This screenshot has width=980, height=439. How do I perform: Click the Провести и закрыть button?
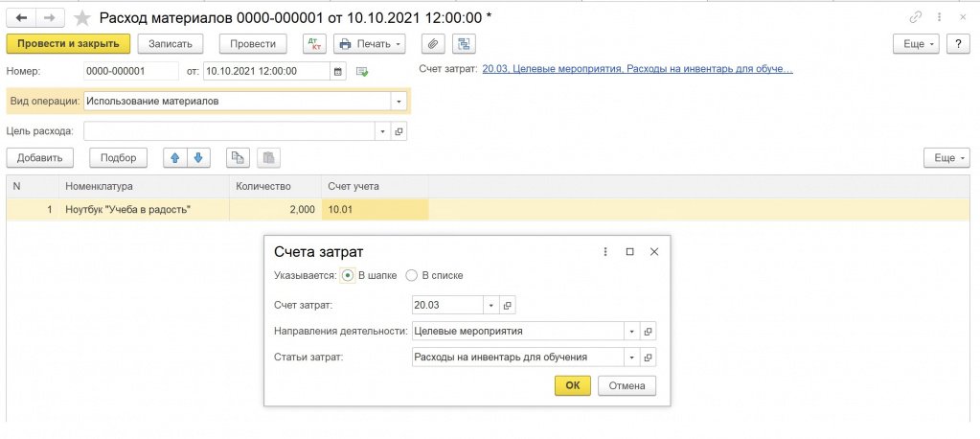(x=67, y=44)
